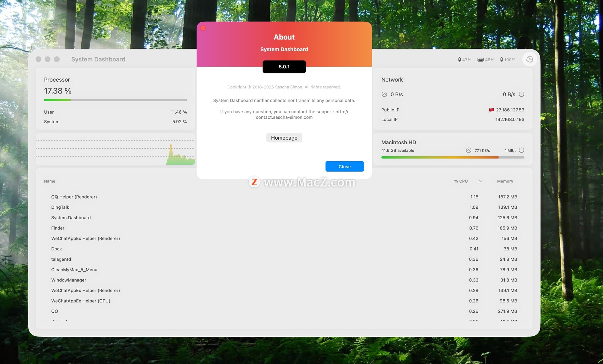Click the Homepage button

[x=284, y=138]
